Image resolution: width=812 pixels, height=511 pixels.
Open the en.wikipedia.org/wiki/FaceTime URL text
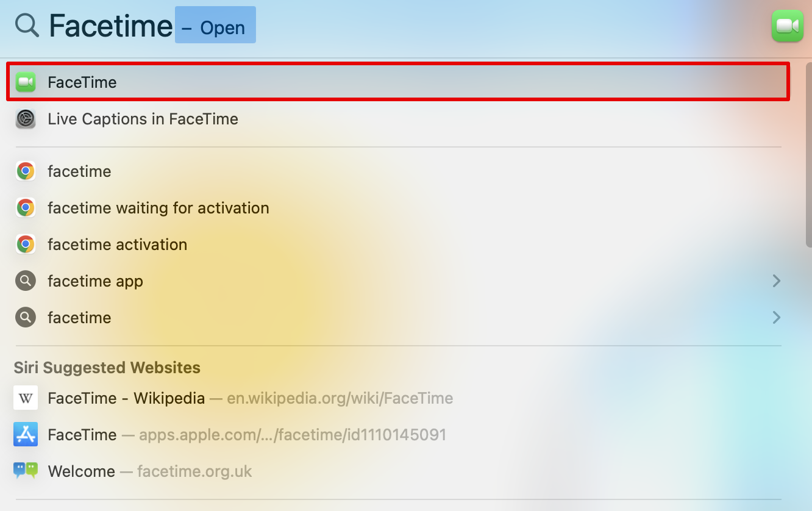pos(340,399)
